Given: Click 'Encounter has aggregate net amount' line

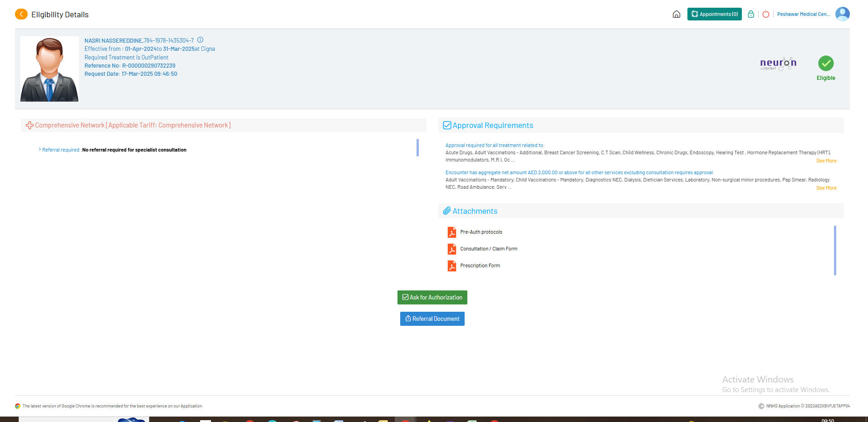Looking at the screenshot, I should pyautogui.click(x=579, y=172).
